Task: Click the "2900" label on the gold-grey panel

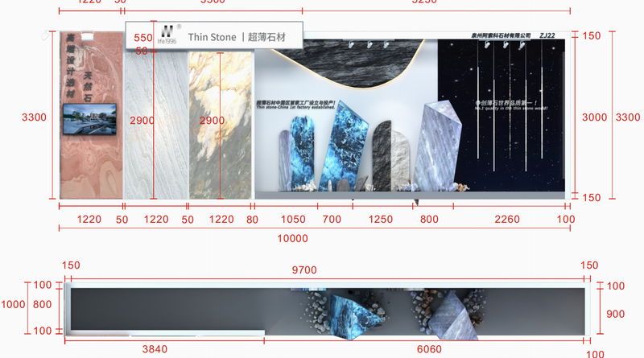Action: coord(212,121)
